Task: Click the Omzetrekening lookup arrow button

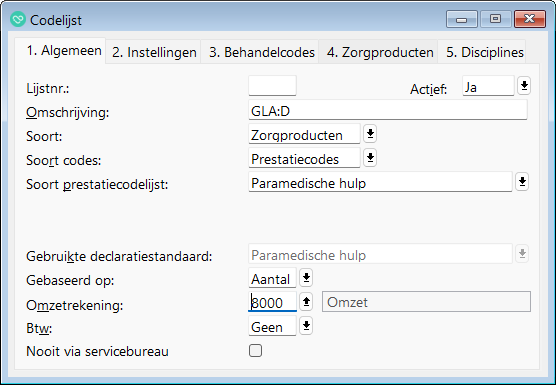Action: (306, 302)
